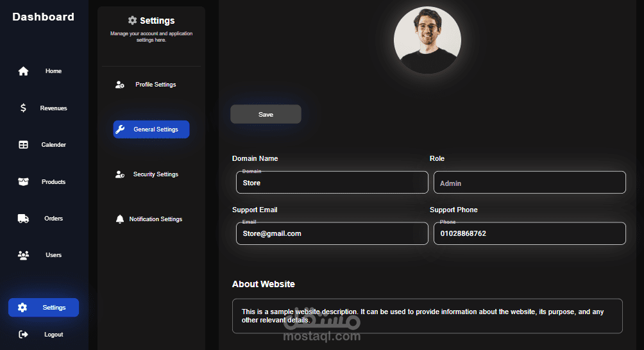Click the Logout arrow icon
This screenshot has width=644, height=350.
point(23,335)
